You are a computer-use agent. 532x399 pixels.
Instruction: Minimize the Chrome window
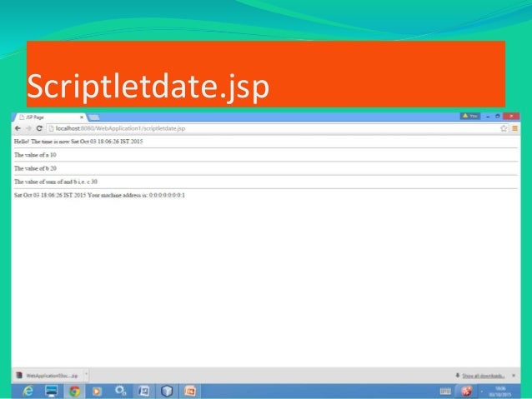pos(488,117)
